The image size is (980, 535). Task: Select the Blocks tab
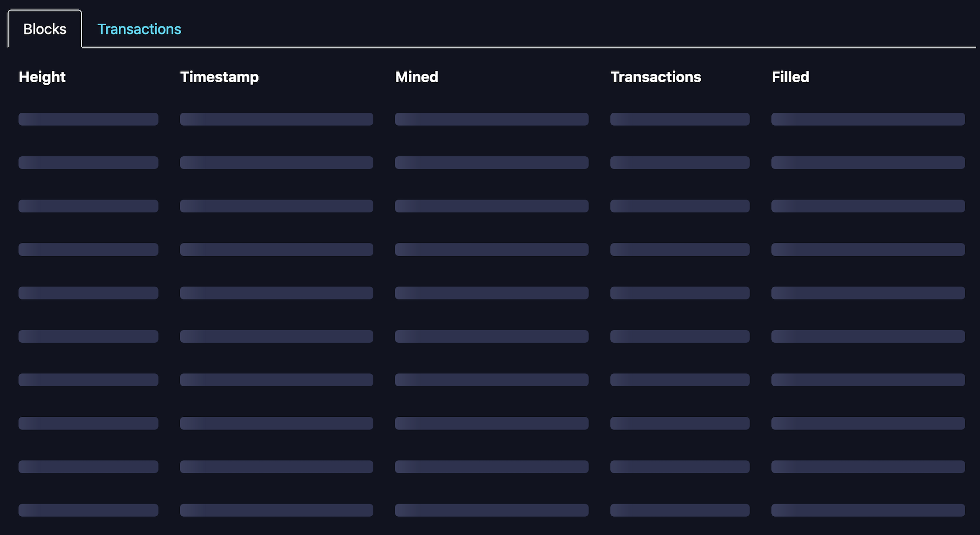(x=45, y=29)
